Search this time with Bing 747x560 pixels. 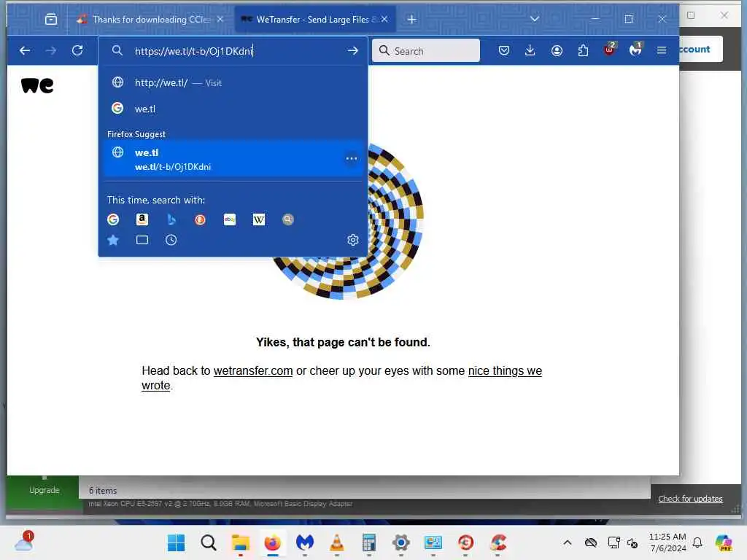coord(171,219)
